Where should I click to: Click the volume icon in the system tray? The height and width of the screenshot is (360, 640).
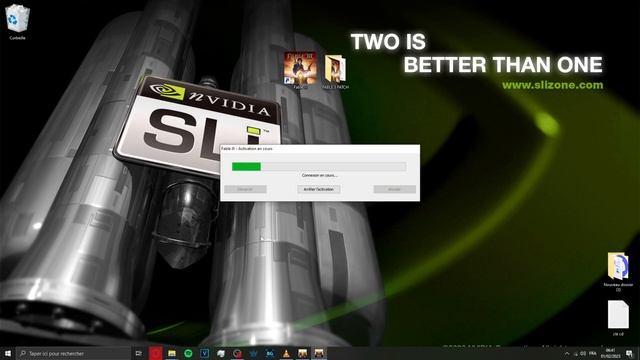click(583, 353)
